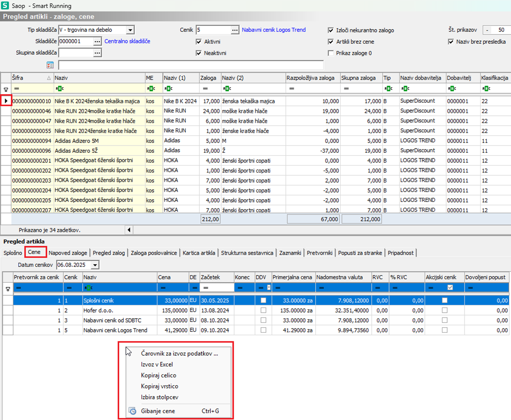Switch to the Splošno tab

click(x=13, y=253)
